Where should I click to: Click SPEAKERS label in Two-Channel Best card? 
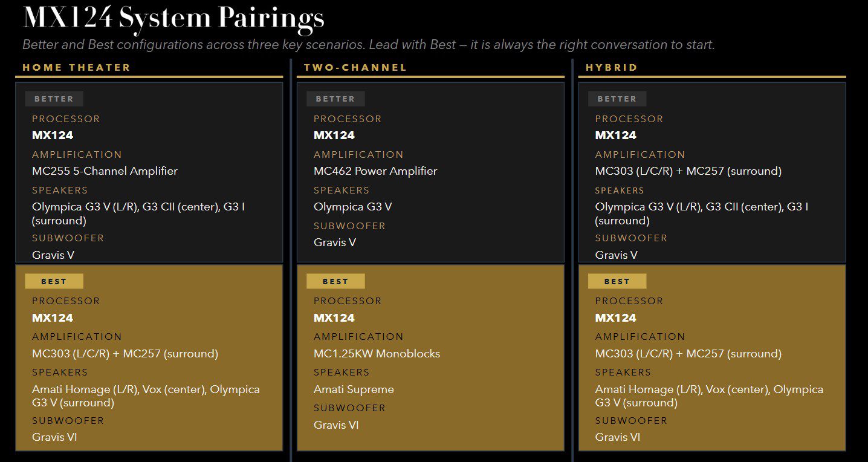342,373
